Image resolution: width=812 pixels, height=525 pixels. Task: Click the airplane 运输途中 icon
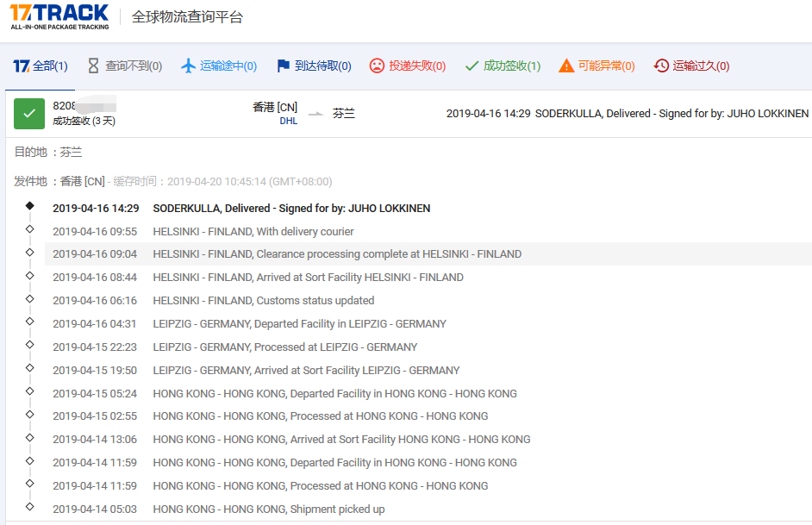189,66
